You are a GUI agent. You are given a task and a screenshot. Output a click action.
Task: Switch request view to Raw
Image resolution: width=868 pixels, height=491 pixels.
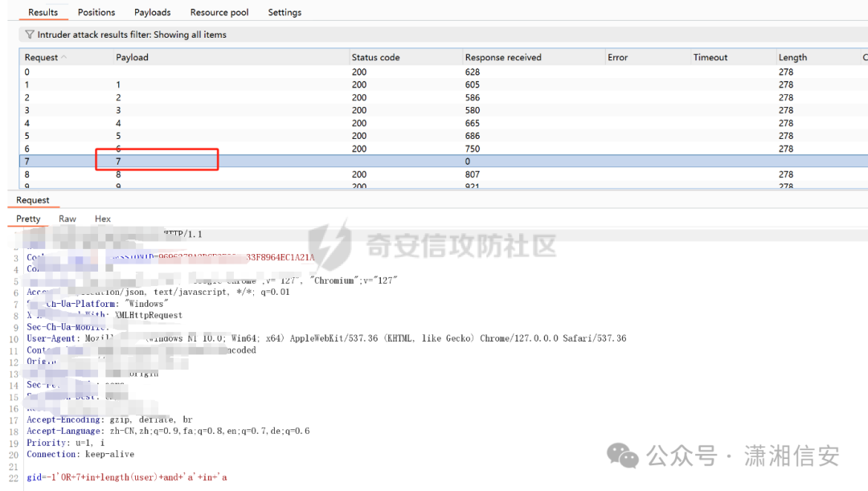click(x=68, y=219)
